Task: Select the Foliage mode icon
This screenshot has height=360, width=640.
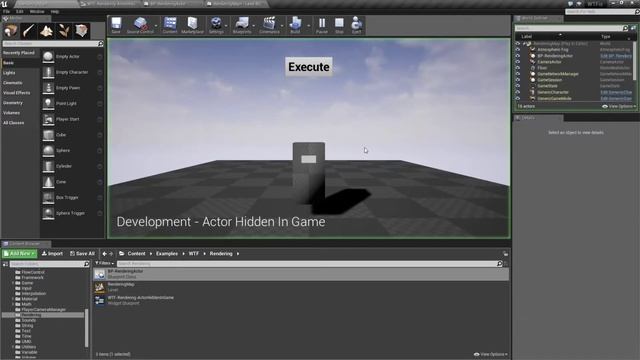Action: [x=64, y=31]
